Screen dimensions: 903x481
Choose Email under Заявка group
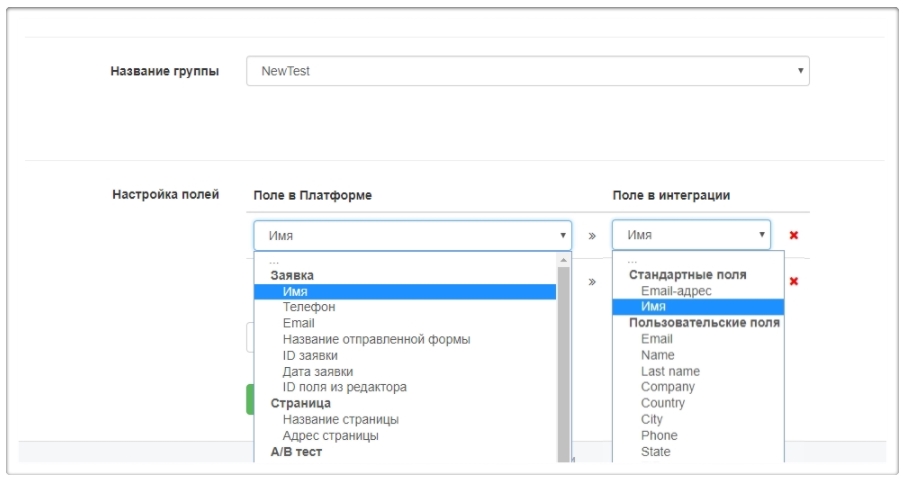click(x=298, y=323)
